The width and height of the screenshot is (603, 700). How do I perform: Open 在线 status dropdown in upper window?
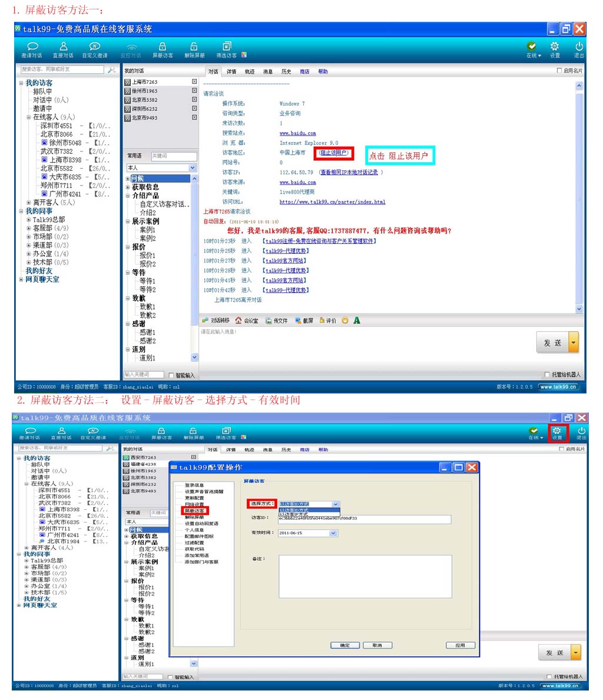point(539,56)
